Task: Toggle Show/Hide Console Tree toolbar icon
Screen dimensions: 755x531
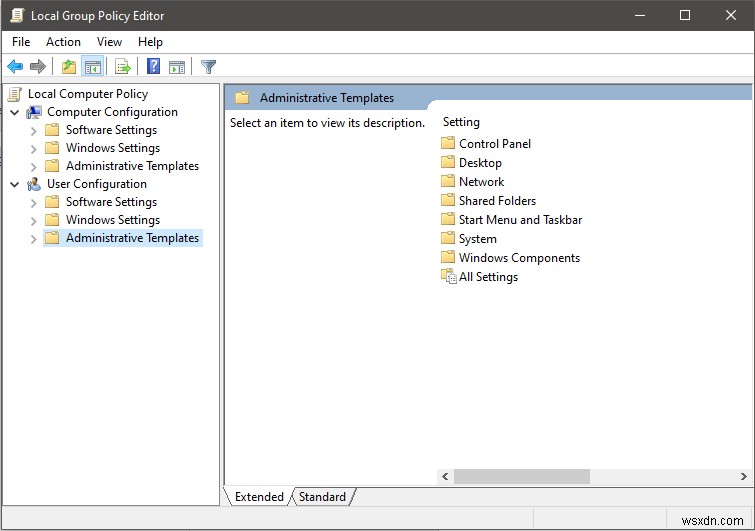Action: (x=92, y=66)
